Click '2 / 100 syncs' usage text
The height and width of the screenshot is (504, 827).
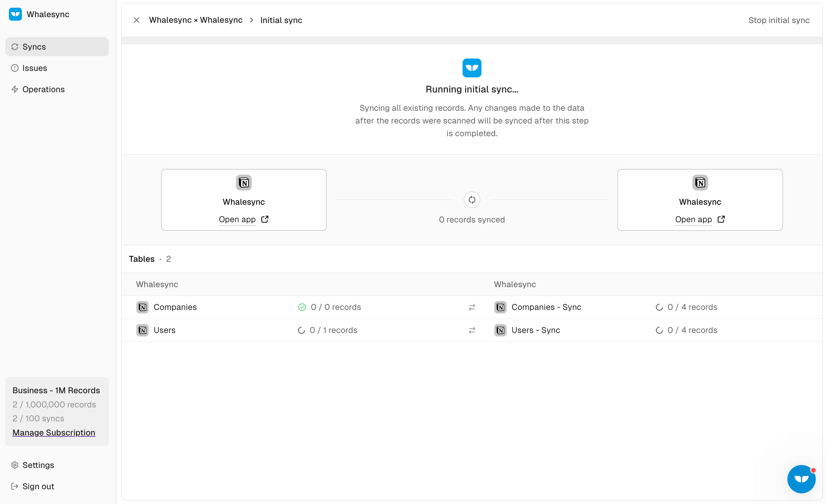coord(38,418)
